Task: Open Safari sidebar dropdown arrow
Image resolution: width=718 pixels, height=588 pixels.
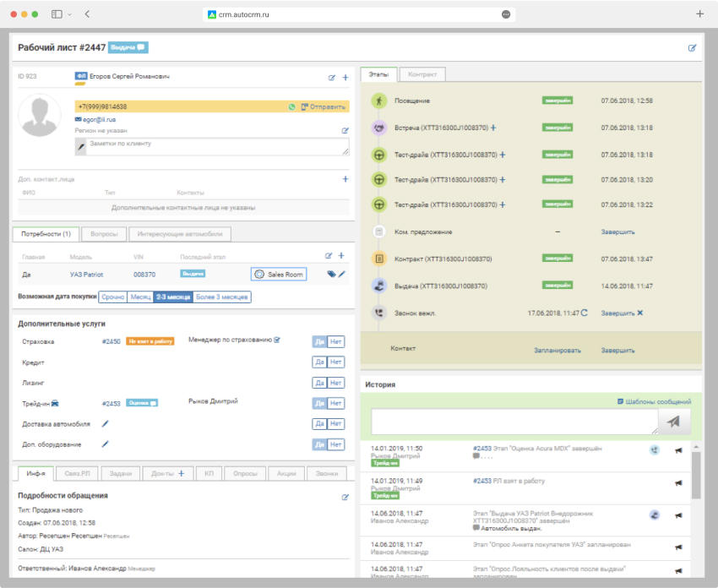Action: pos(69,14)
